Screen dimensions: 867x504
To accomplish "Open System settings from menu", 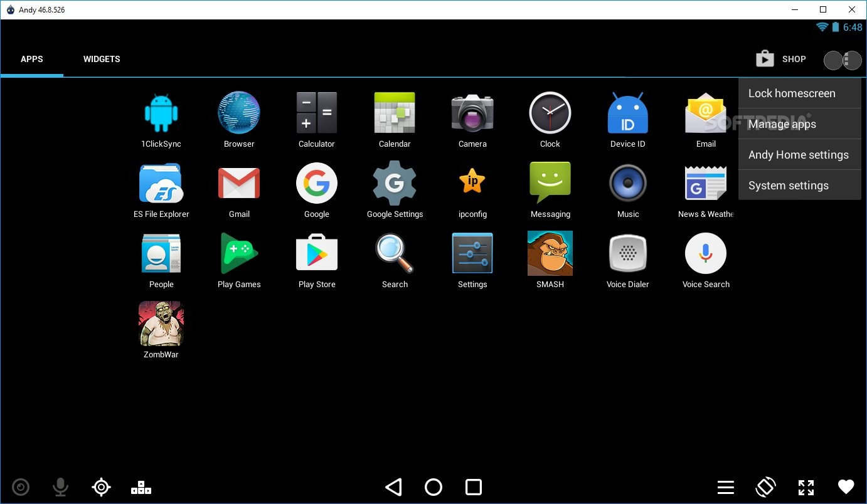I will pyautogui.click(x=799, y=186).
